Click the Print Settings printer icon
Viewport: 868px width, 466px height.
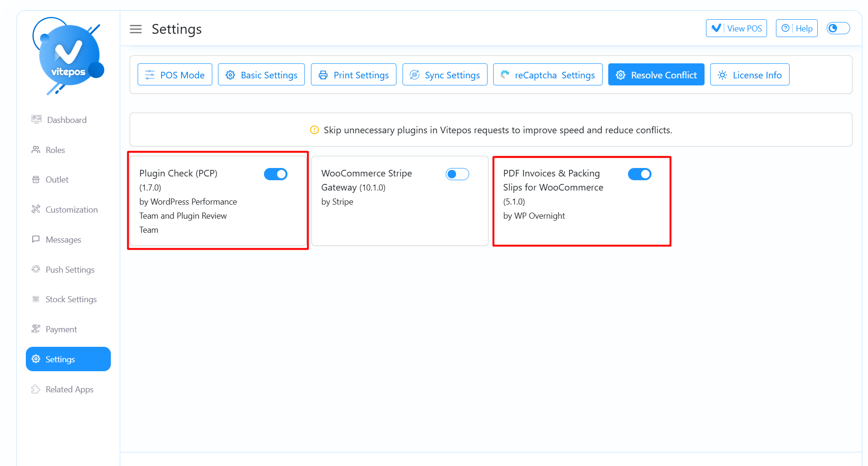(x=323, y=75)
